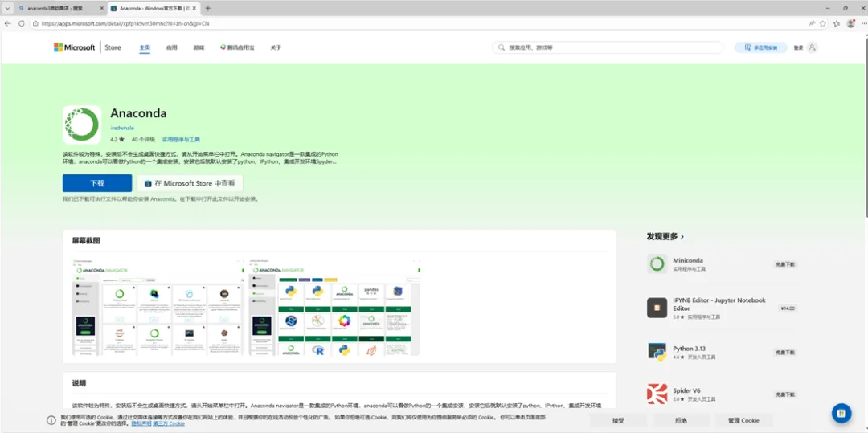Switch to the anaconda3 search results tab
The image size is (868, 433).
(59, 8)
